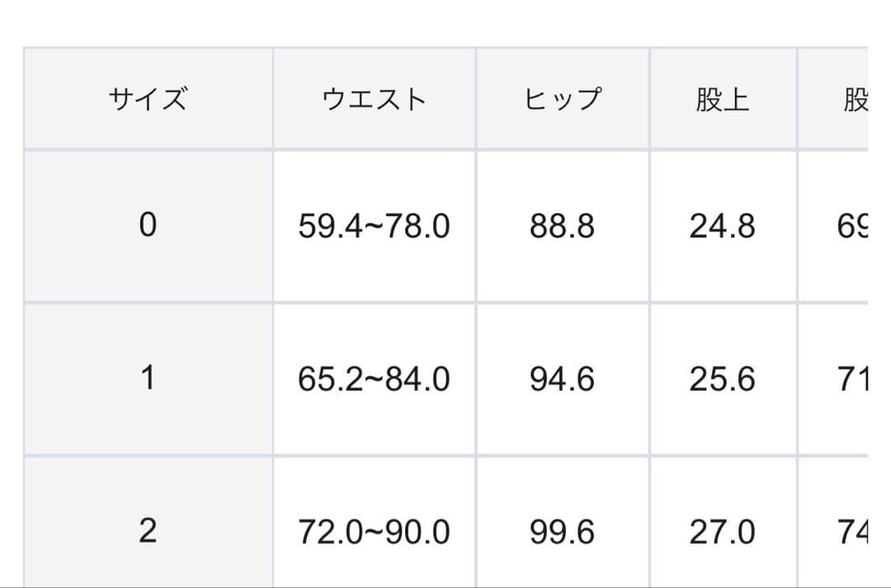Click the partially visible 股 header at right edge
This screenshot has height=588, width=891.
point(854,100)
